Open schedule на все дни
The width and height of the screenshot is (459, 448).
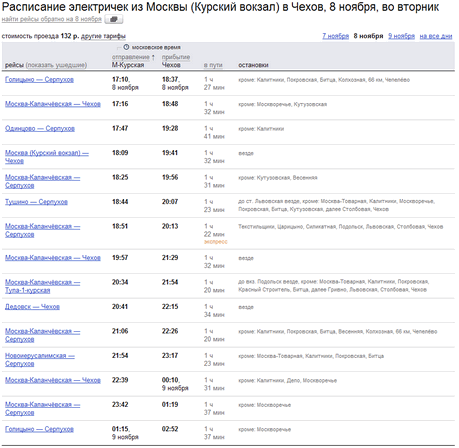click(436, 36)
